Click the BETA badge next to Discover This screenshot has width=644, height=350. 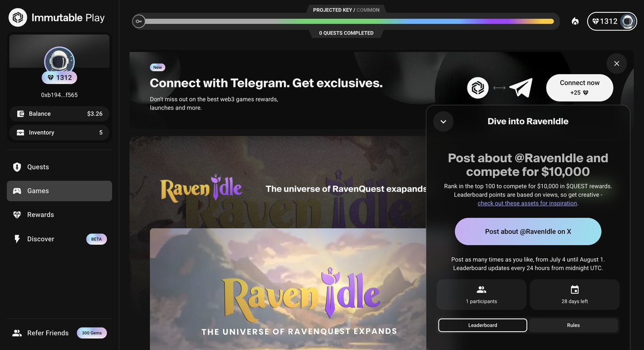click(97, 239)
